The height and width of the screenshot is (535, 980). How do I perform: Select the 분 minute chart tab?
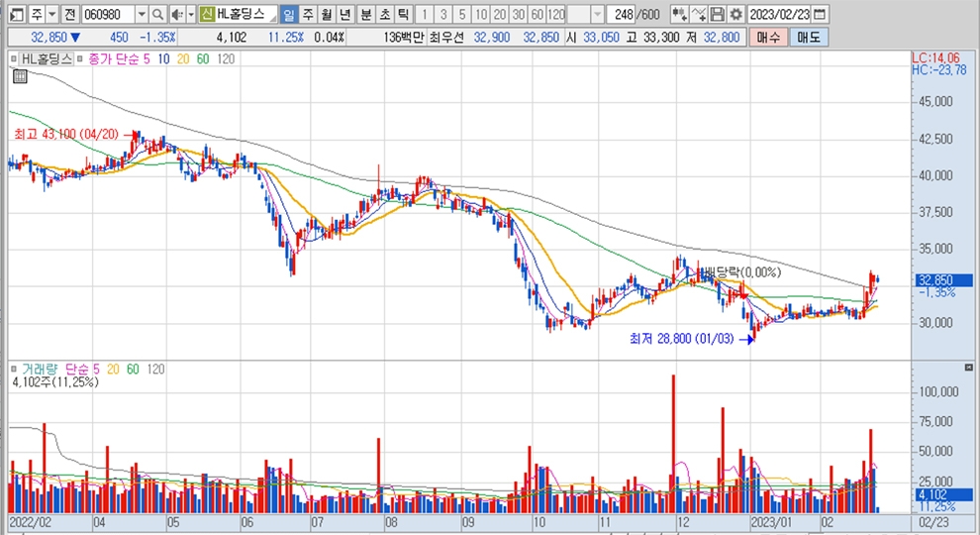(x=365, y=15)
